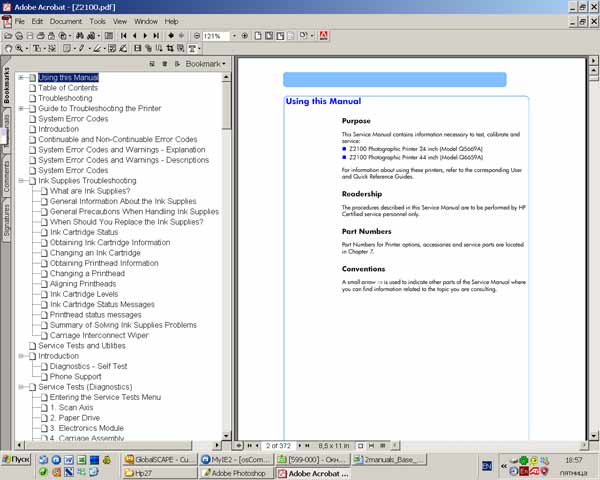The width and height of the screenshot is (600, 480).
Task: Click the 121% zoom input field
Action: 215,36
